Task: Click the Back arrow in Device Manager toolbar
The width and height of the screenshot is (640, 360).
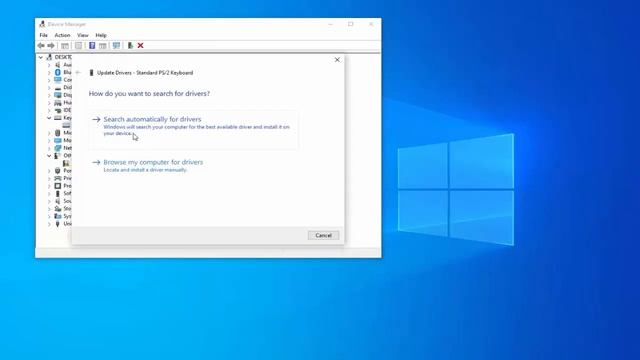Action: pos(41,46)
